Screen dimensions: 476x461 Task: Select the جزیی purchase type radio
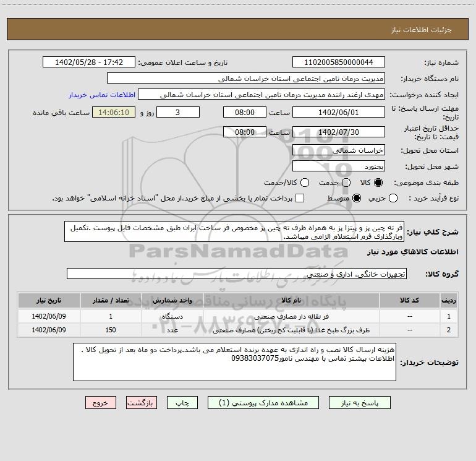(x=393, y=198)
